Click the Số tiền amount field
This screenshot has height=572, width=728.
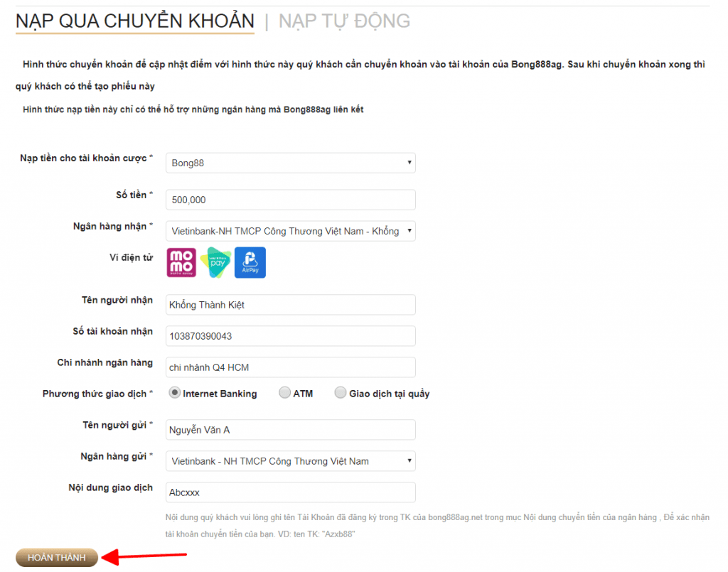pyautogui.click(x=289, y=199)
